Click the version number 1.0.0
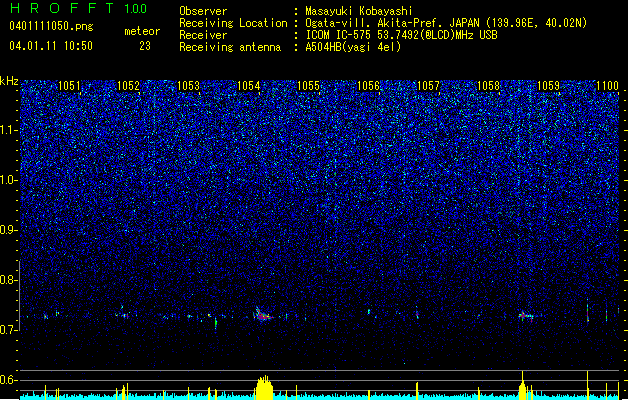 tap(136, 9)
